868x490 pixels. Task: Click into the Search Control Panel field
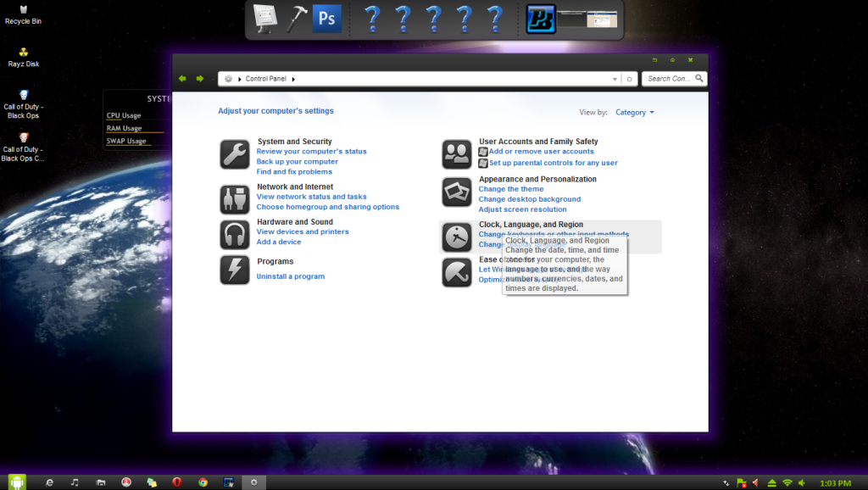(670, 79)
